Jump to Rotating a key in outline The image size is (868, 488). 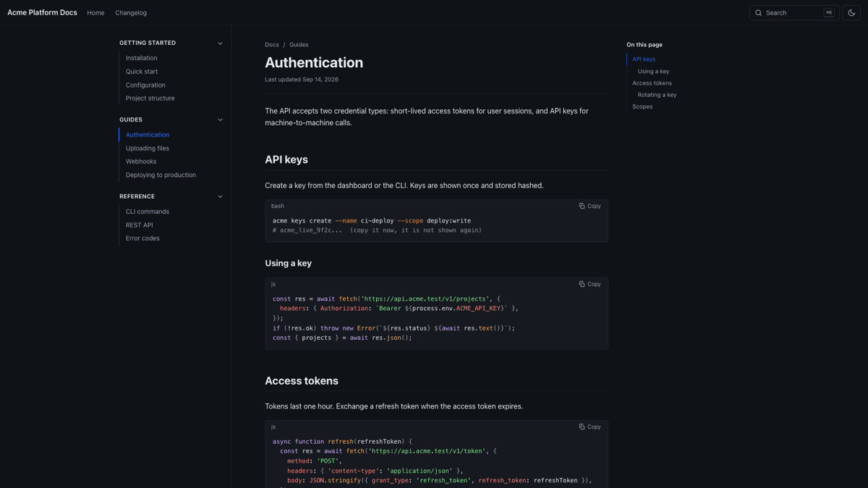click(657, 95)
